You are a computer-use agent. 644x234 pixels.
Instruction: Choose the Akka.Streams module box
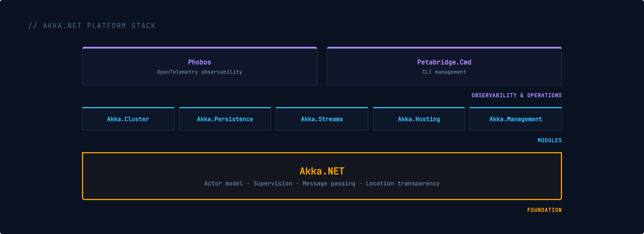tap(322, 119)
